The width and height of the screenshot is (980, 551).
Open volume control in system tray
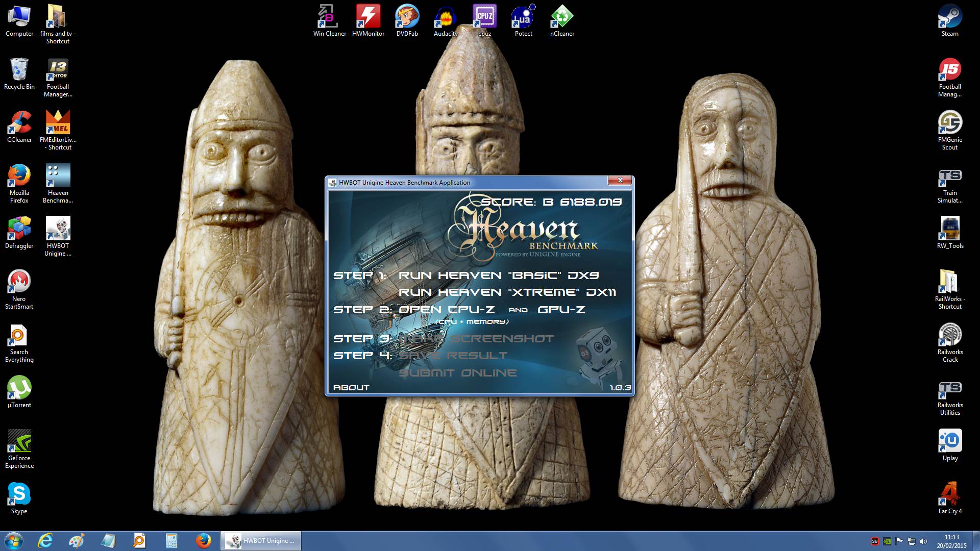coord(923,541)
